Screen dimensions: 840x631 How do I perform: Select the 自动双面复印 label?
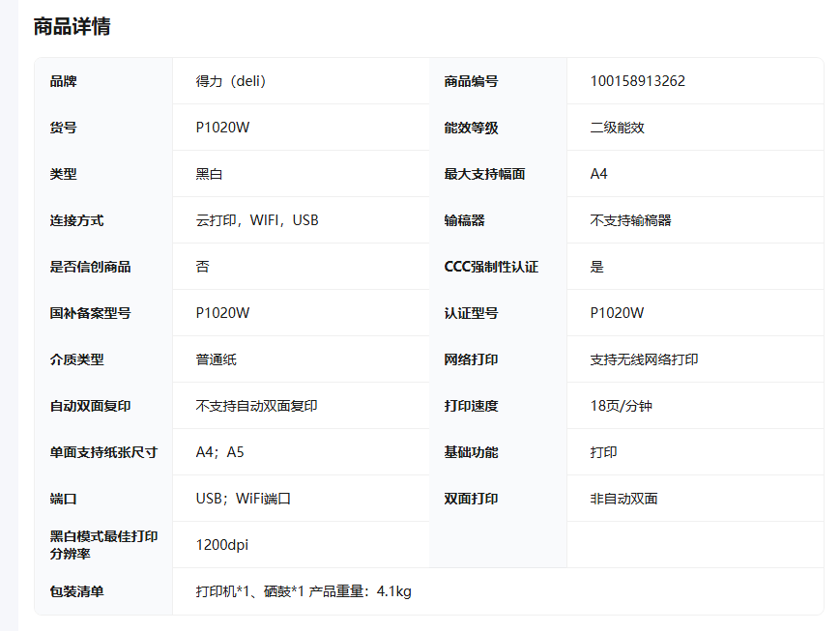[x=90, y=406]
